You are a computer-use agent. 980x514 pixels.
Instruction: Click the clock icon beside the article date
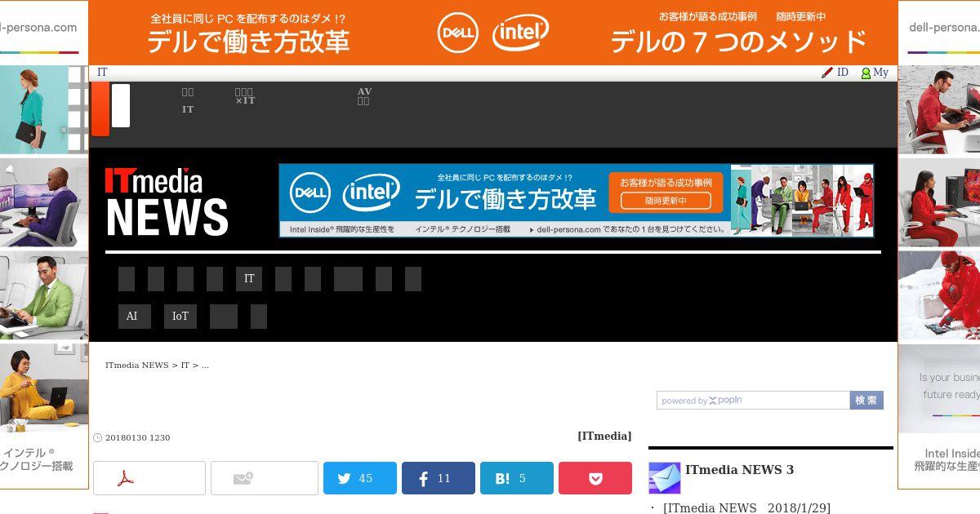(x=98, y=438)
